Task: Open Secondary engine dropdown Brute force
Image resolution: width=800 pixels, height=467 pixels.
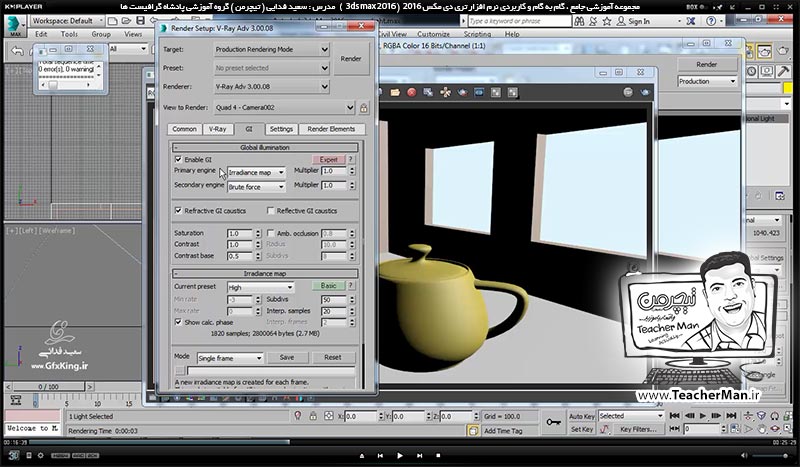Action: click(x=256, y=187)
